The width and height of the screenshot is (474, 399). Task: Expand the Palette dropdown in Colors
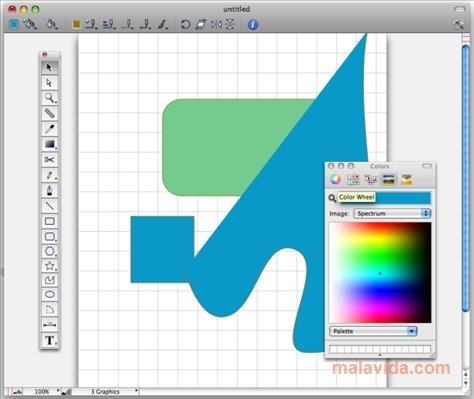click(x=373, y=331)
